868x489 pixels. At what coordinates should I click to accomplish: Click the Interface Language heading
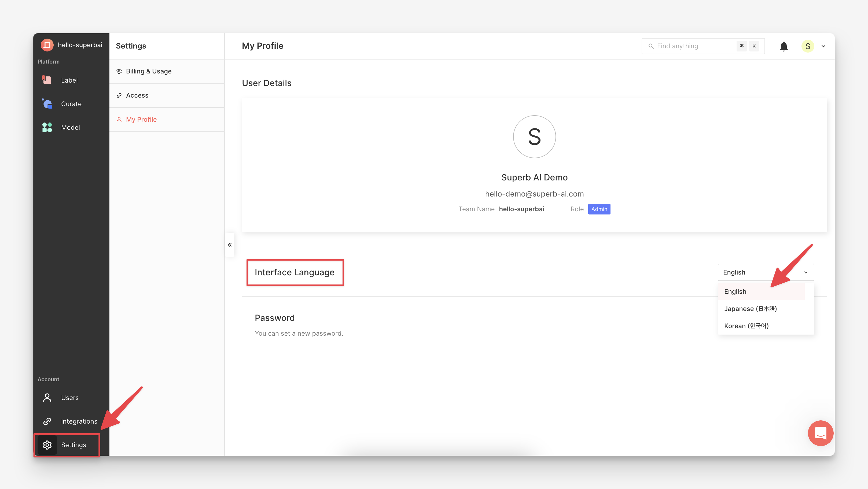tap(295, 272)
